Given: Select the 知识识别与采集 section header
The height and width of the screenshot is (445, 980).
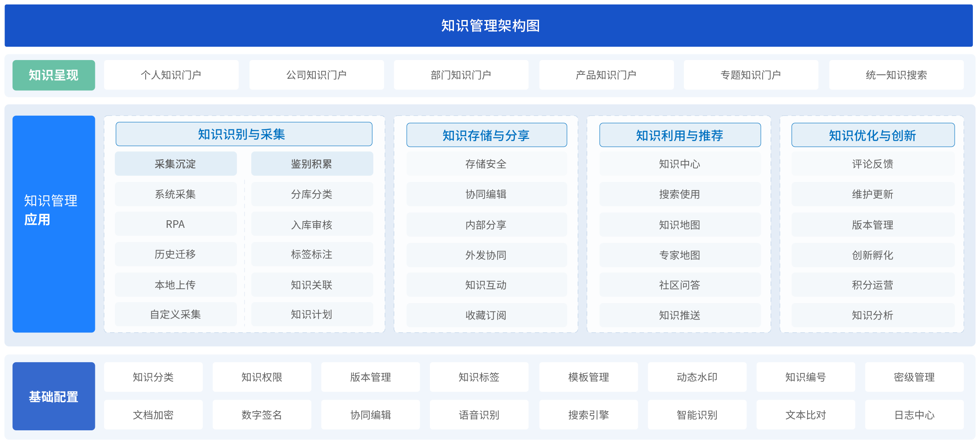Looking at the screenshot, I should pyautogui.click(x=244, y=134).
